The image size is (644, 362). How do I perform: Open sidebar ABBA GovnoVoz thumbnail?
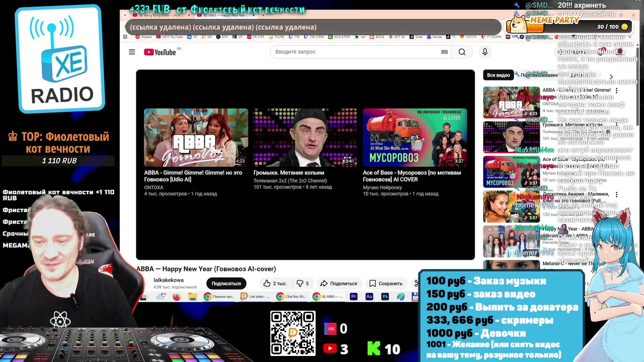point(511,103)
